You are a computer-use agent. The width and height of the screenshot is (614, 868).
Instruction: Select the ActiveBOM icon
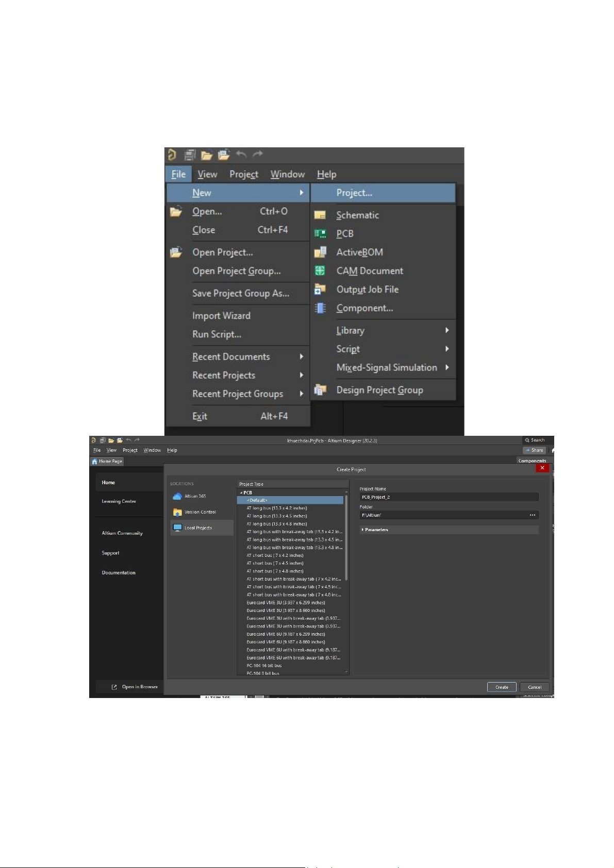(x=320, y=252)
